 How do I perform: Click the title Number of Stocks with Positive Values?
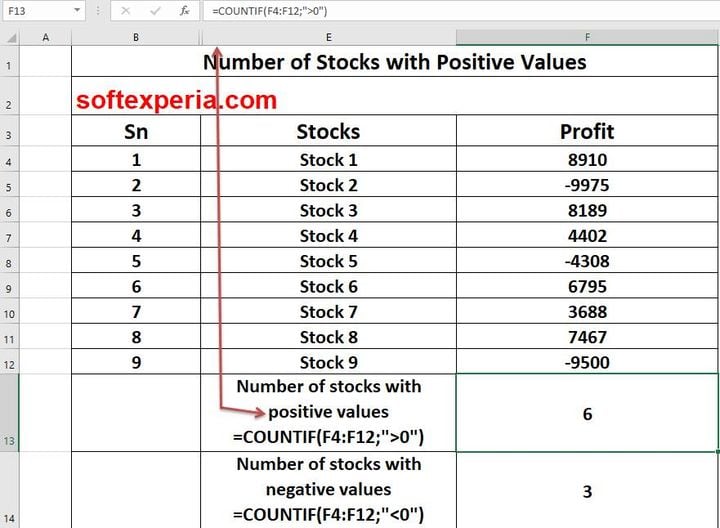pyautogui.click(x=394, y=62)
